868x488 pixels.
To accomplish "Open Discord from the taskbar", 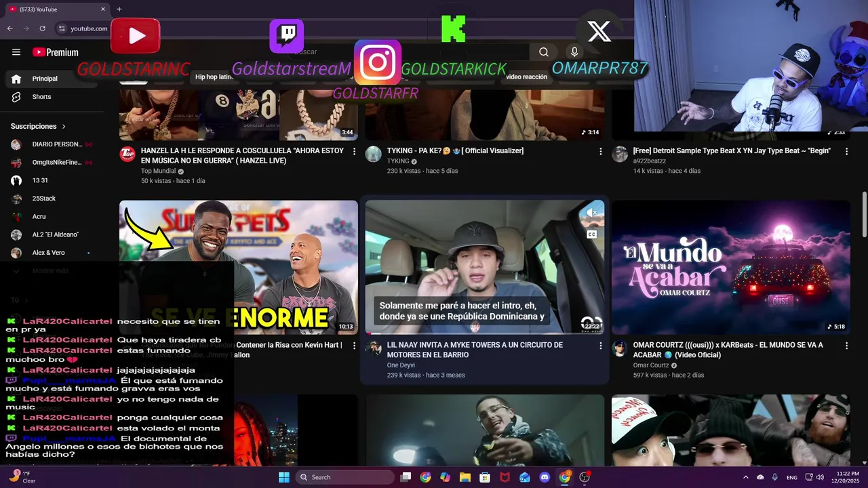I will [x=545, y=477].
